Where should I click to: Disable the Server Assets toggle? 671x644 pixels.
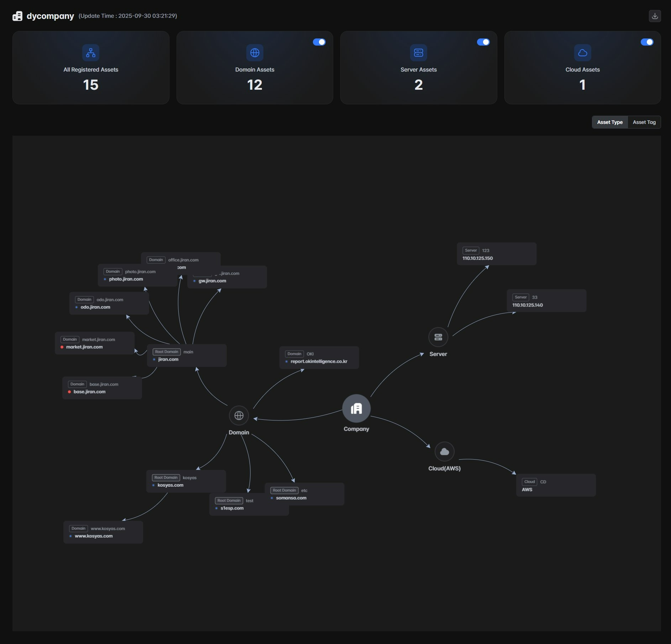pos(483,42)
